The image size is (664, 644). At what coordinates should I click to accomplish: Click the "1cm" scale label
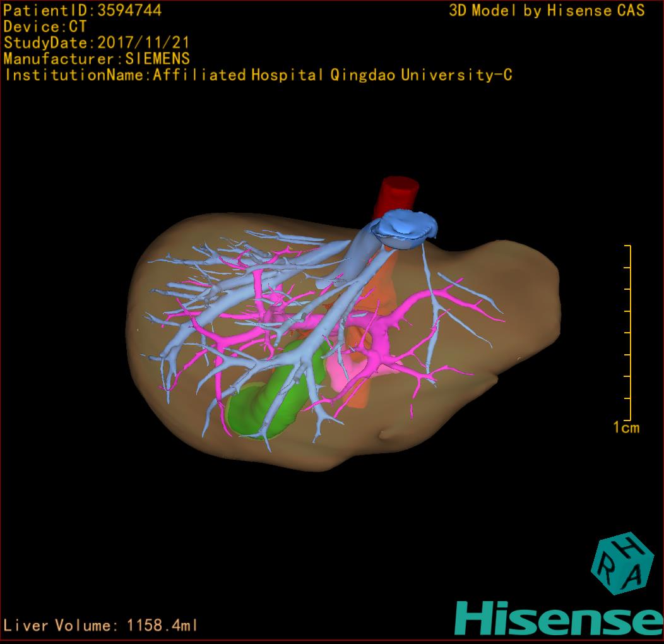pos(625,428)
